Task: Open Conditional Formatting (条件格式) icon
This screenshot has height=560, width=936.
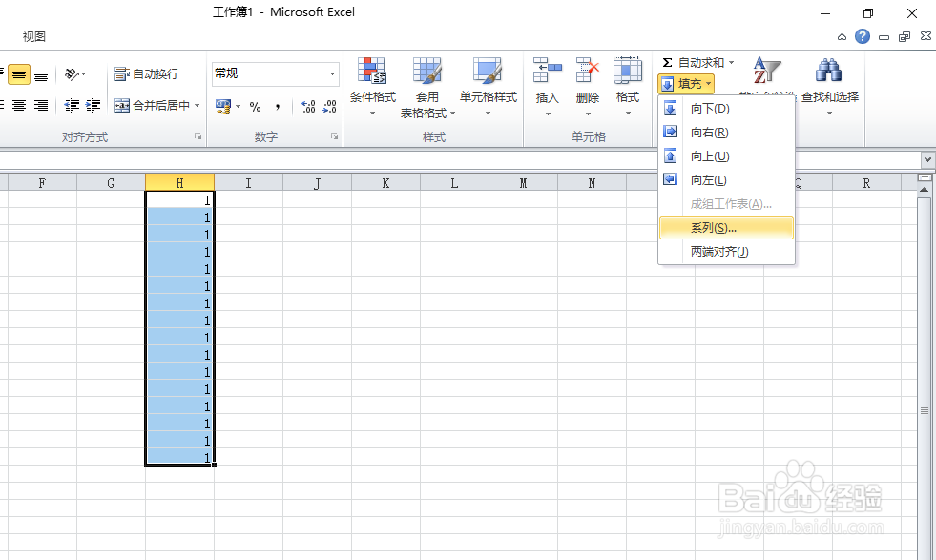Action: pos(372,71)
